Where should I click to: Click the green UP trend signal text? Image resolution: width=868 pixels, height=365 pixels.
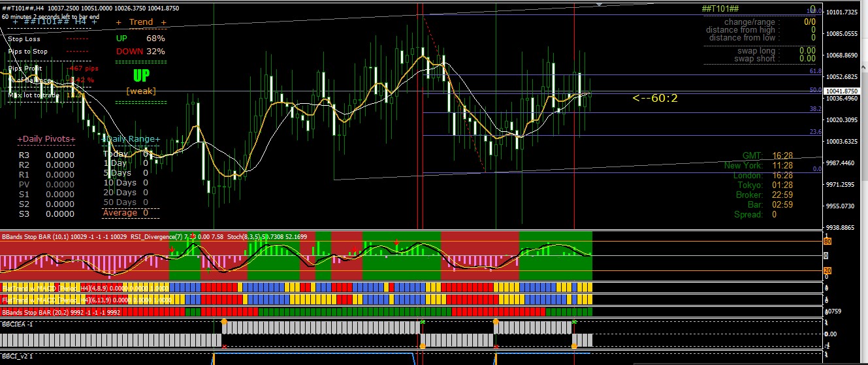140,76
